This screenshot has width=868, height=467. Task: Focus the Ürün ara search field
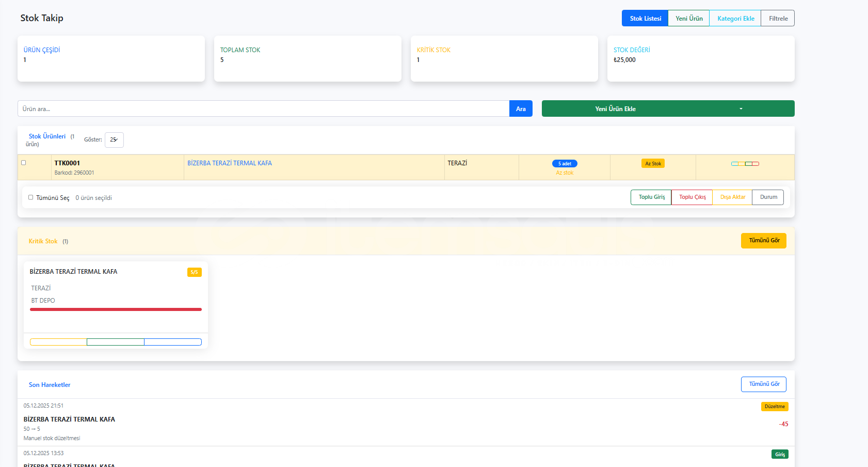point(263,109)
